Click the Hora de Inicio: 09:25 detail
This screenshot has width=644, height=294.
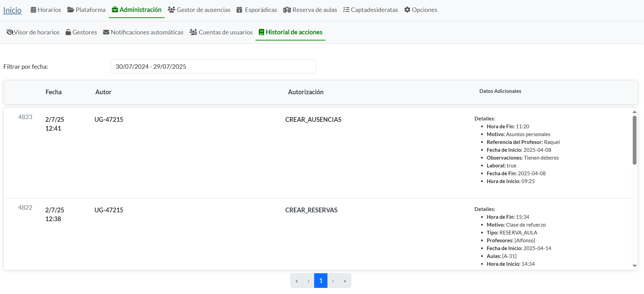pos(510,181)
